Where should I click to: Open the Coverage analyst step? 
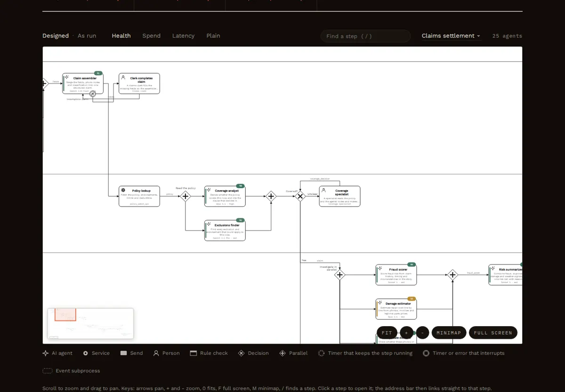pyautogui.click(x=225, y=196)
